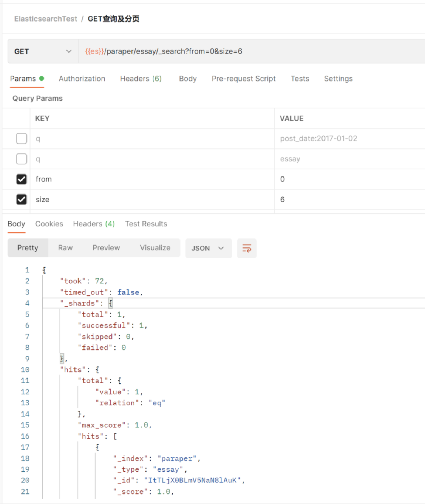This screenshot has width=425, height=504.
Task: Click the "_shards" line in response JSON
Action: [86, 303]
